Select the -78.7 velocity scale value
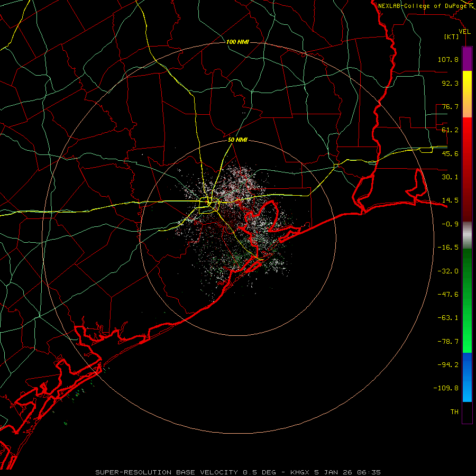 coord(448,342)
